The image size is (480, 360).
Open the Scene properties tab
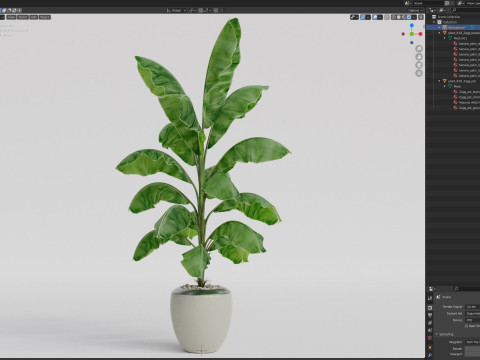point(430,330)
